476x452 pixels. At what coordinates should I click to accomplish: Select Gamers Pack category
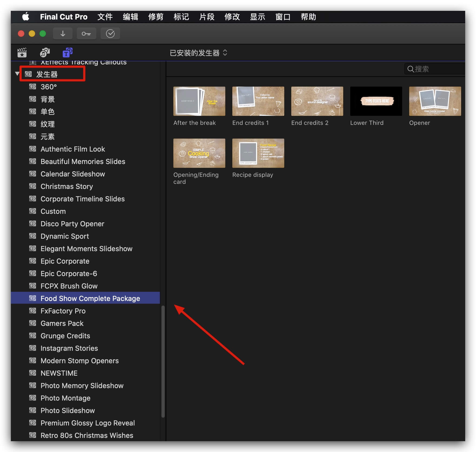click(85, 323)
